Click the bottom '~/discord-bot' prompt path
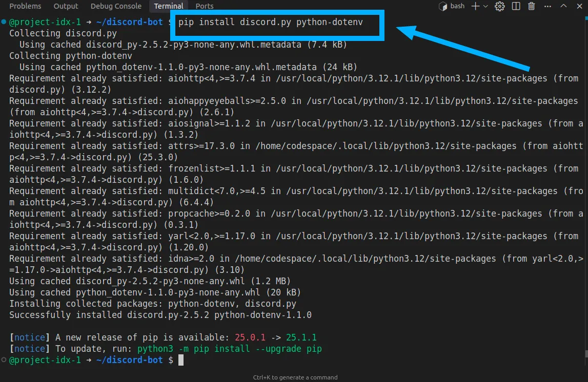Viewport: 588px width, 382px height. (129, 360)
